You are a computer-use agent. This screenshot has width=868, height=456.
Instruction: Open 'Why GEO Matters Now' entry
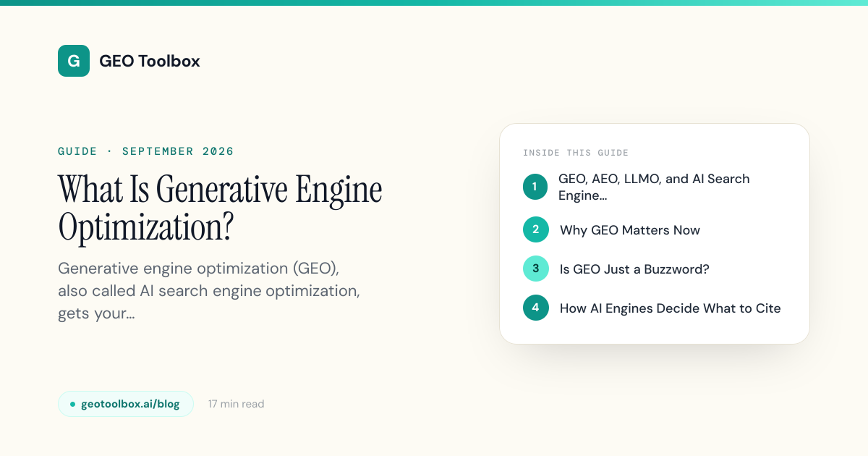[x=630, y=230]
